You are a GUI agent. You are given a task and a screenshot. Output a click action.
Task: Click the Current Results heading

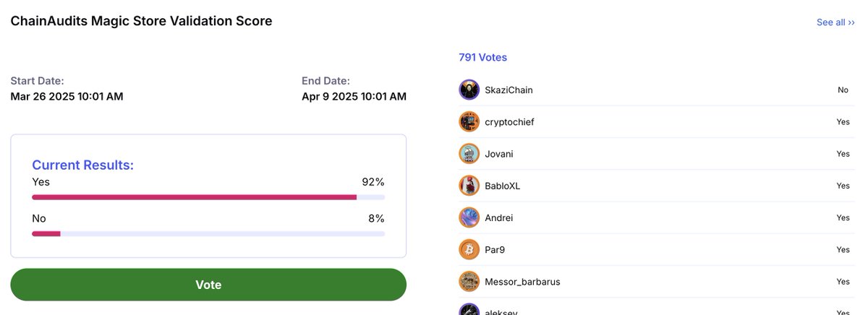pyautogui.click(x=82, y=165)
